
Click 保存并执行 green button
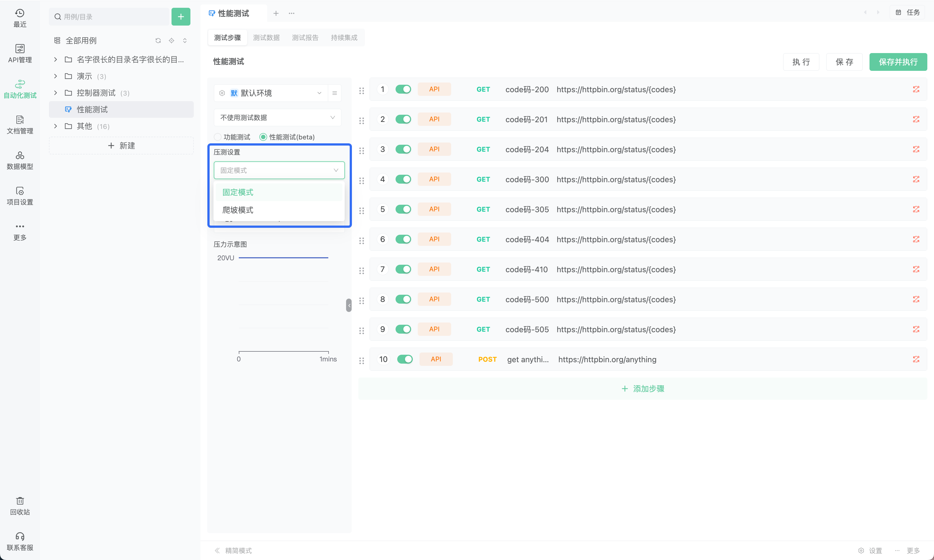(x=898, y=62)
